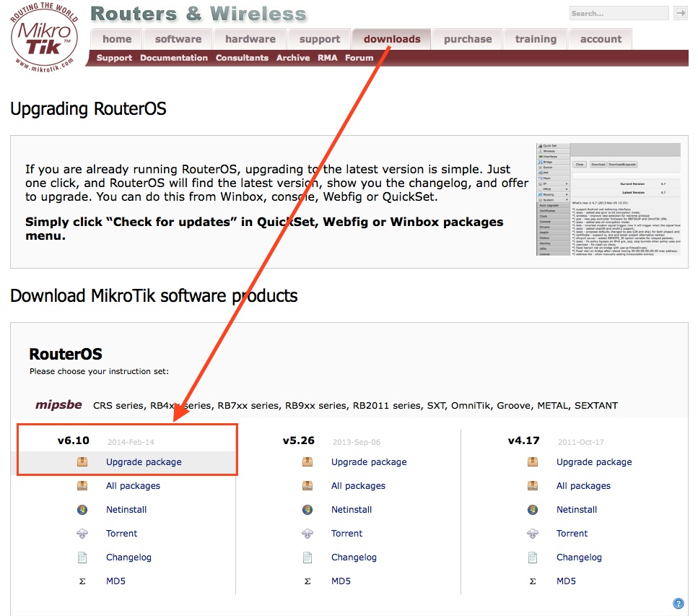
Task: Open the software tab
Action: coord(178,39)
